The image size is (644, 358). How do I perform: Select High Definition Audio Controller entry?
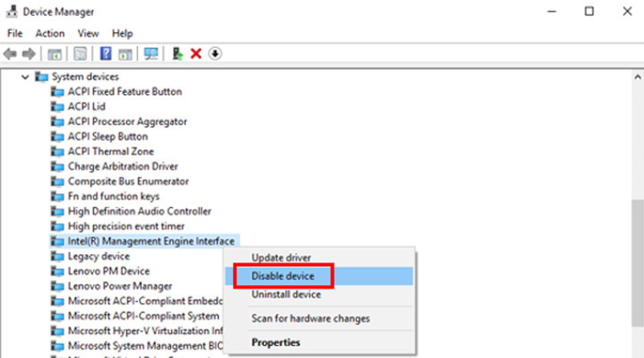click(x=139, y=212)
